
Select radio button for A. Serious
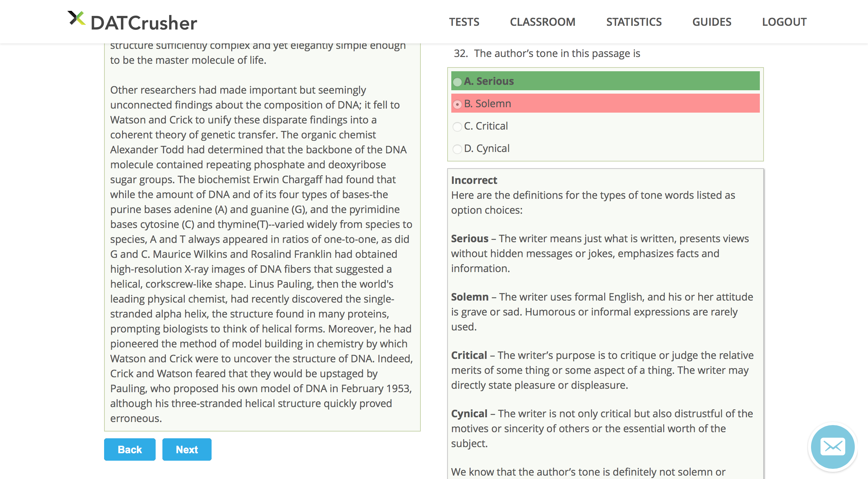coord(457,82)
